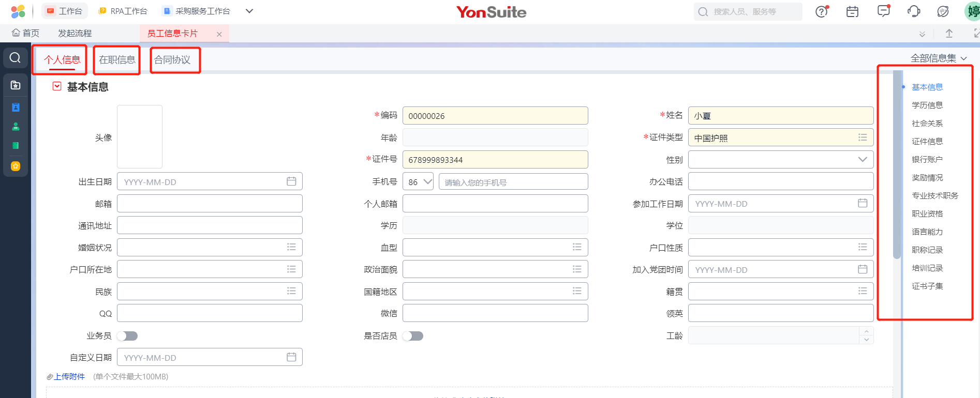
Task: Open the help question mark icon
Action: click(x=822, y=11)
